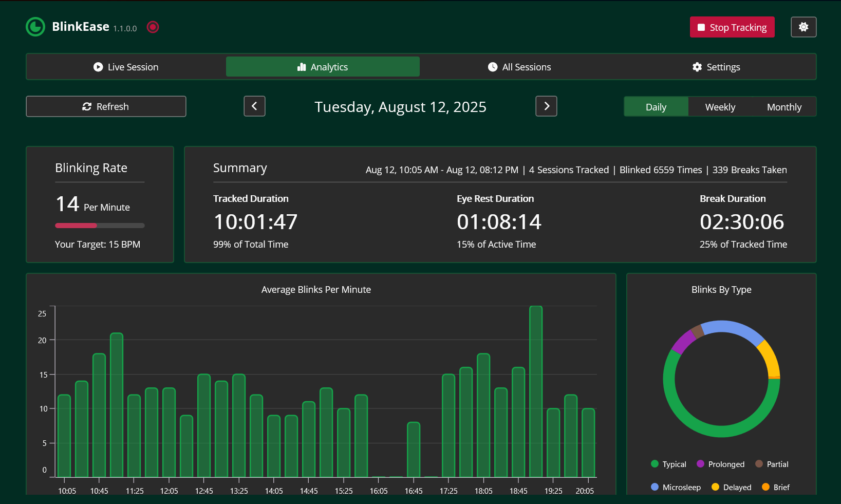This screenshot has height=504, width=841.
Task: Click the bar chart icon in Analytics tab
Action: click(x=302, y=67)
